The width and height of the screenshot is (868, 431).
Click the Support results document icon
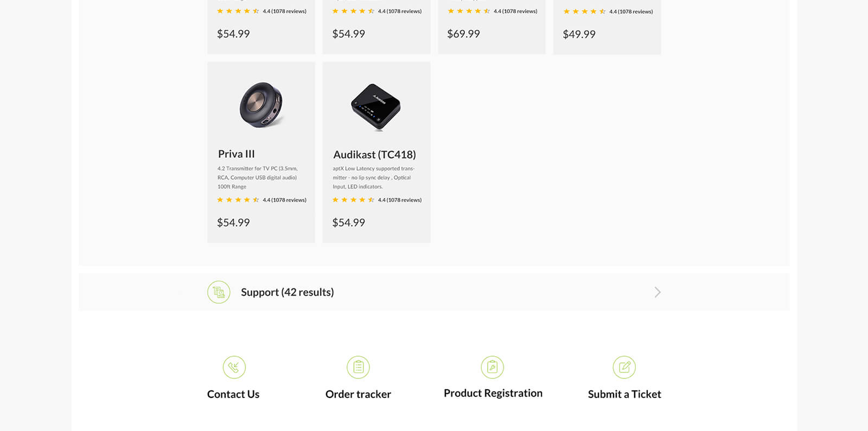pos(219,292)
